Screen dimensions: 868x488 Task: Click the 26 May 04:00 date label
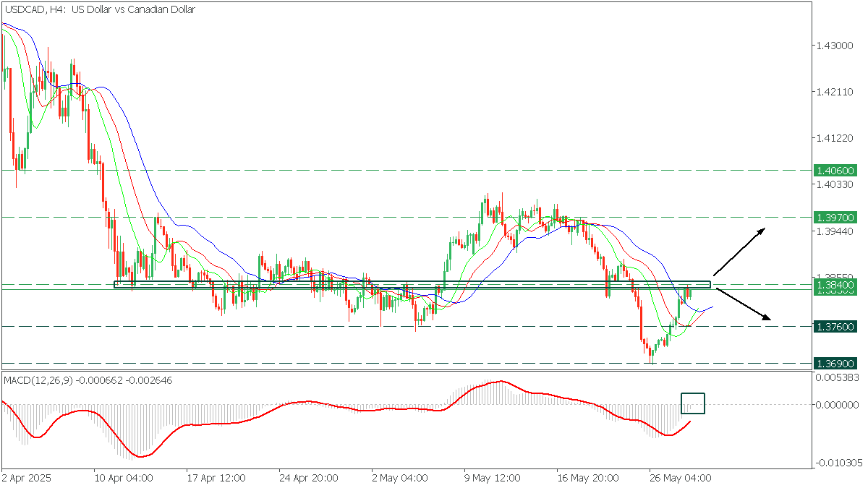pyautogui.click(x=681, y=478)
